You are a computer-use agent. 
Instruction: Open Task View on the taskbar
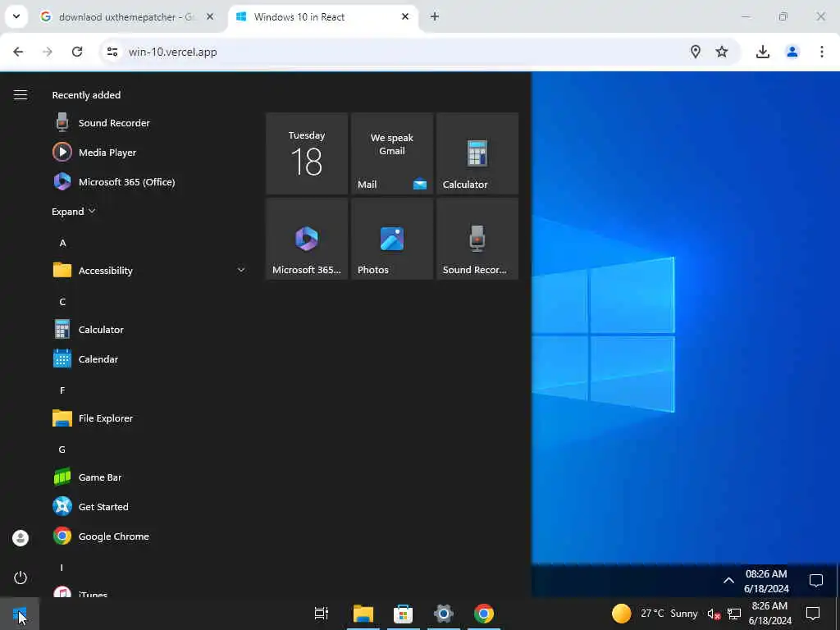tap(322, 614)
